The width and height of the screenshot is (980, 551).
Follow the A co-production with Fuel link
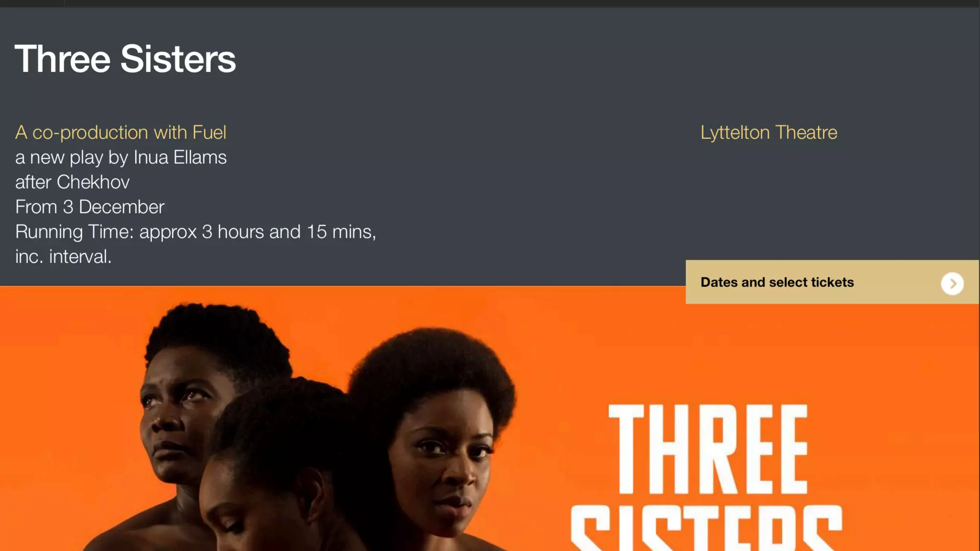click(121, 132)
